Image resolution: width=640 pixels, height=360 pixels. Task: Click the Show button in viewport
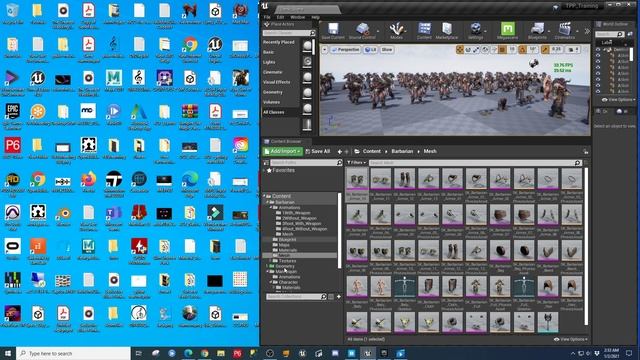point(387,50)
